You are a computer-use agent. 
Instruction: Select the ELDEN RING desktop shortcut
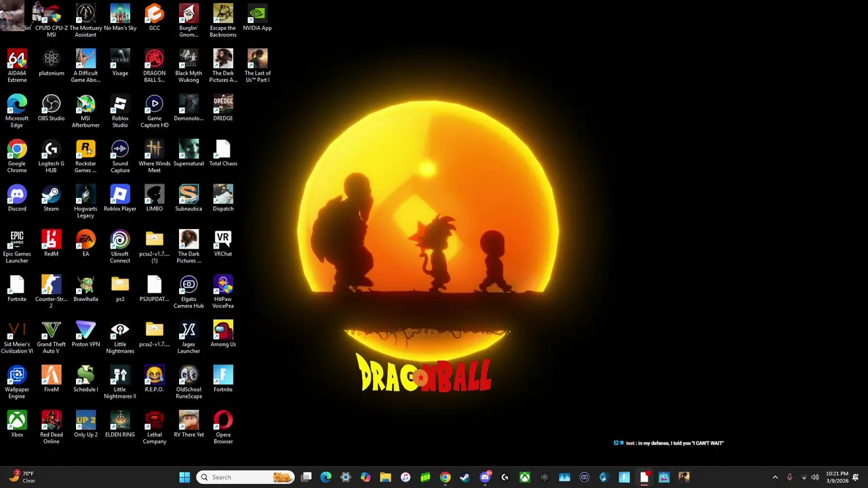click(x=120, y=424)
